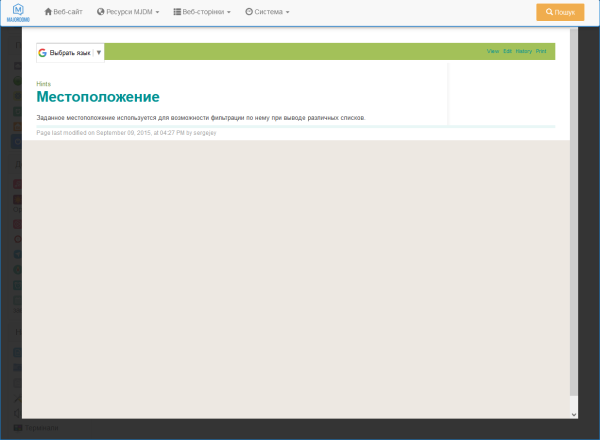Click the power icon beside Система

click(249, 11)
